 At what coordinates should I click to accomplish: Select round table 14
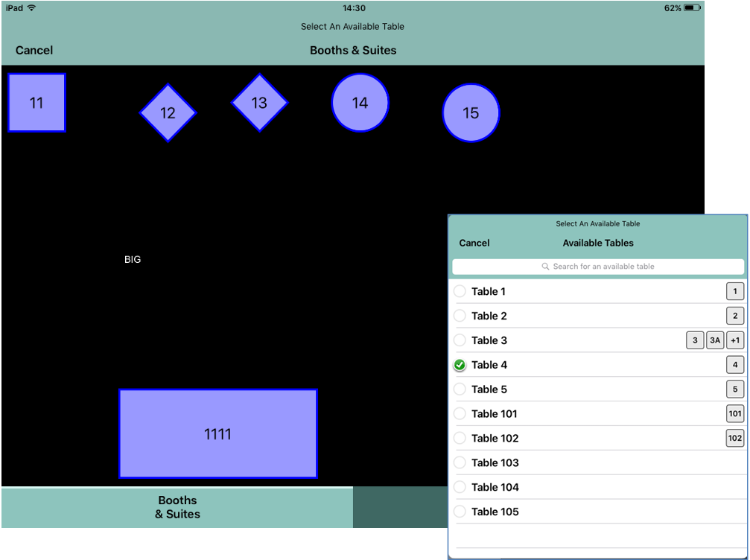(x=360, y=103)
